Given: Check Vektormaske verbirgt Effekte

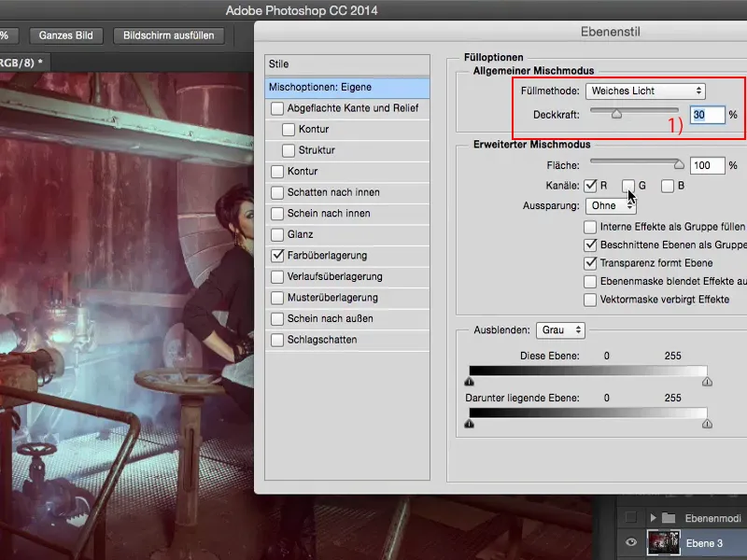Looking at the screenshot, I should pos(590,300).
